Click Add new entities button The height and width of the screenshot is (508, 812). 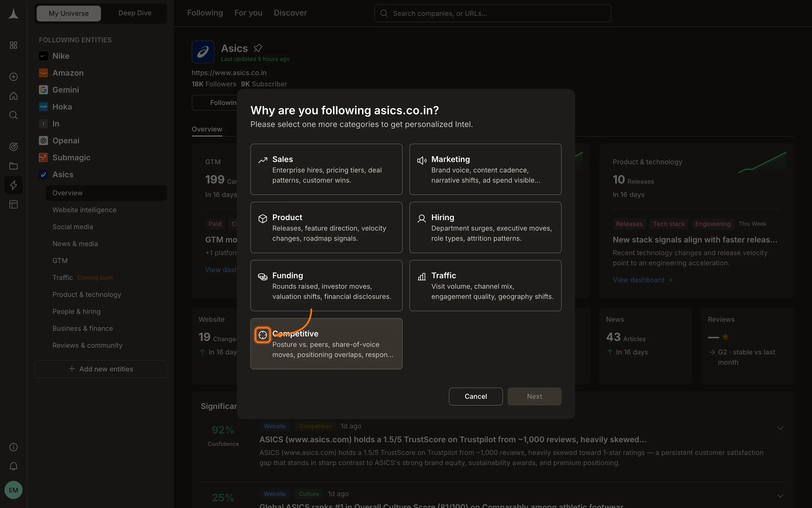[101, 369]
